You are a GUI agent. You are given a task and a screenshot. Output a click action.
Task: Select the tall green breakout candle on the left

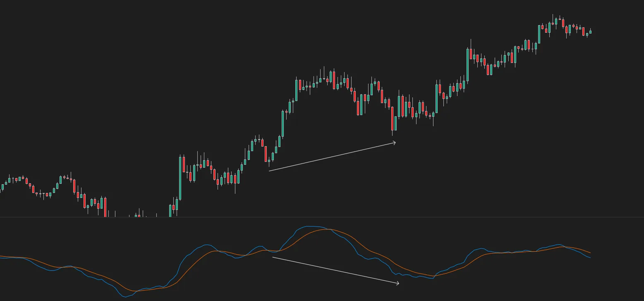tap(180, 178)
